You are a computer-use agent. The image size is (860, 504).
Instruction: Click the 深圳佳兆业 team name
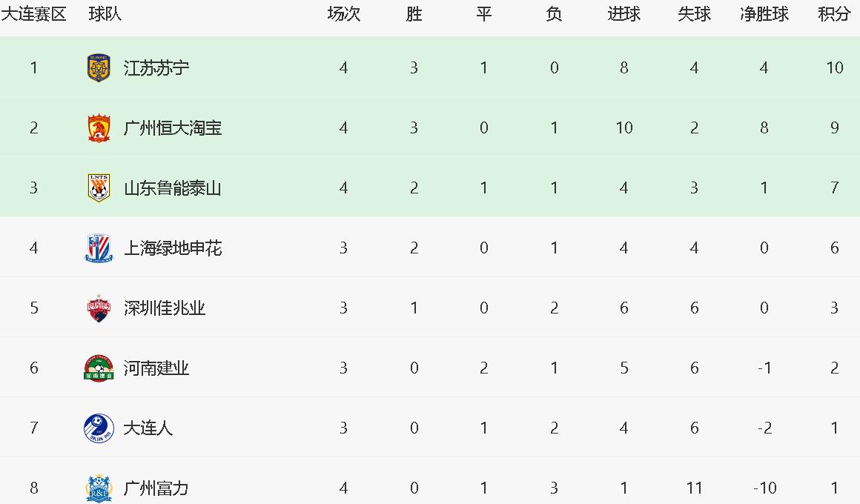coord(165,308)
